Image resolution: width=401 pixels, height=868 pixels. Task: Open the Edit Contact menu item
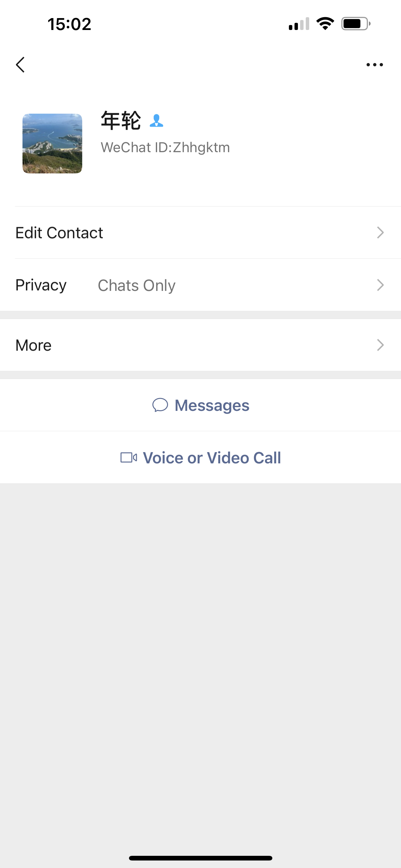(x=59, y=233)
